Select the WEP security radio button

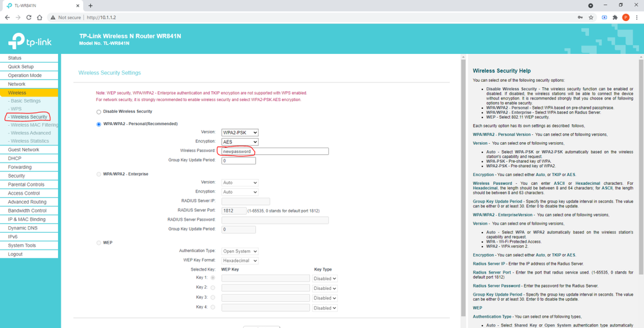[x=98, y=243]
